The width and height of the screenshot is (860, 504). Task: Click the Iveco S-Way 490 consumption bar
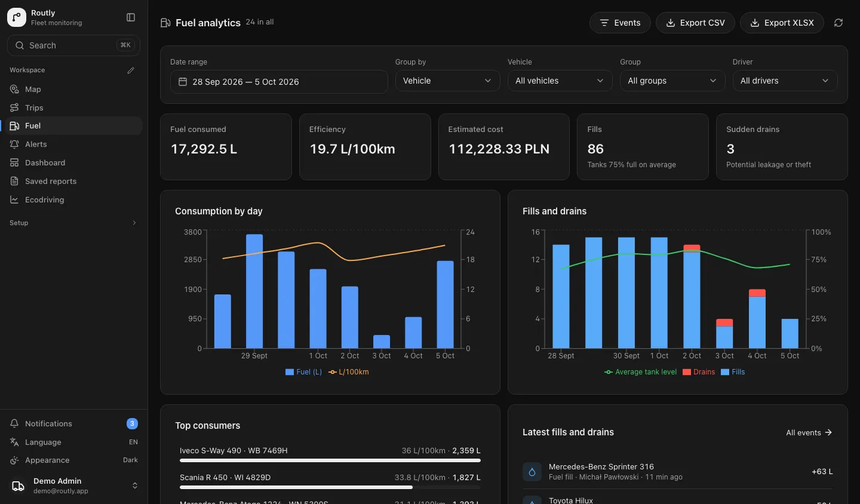pos(330,460)
